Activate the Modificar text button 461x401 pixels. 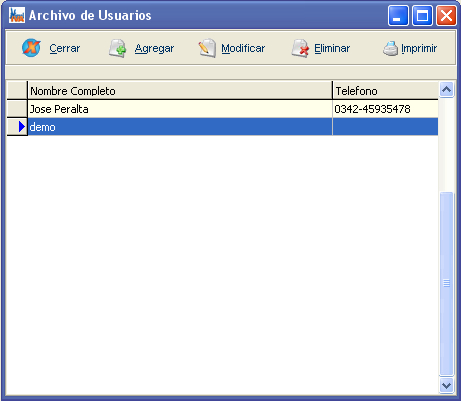[243, 48]
